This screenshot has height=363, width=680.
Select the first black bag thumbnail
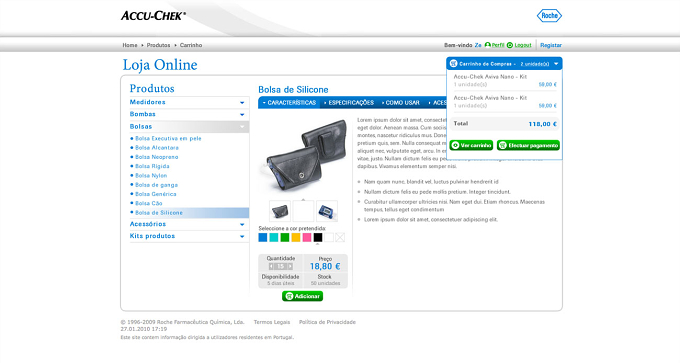point(280,211)
